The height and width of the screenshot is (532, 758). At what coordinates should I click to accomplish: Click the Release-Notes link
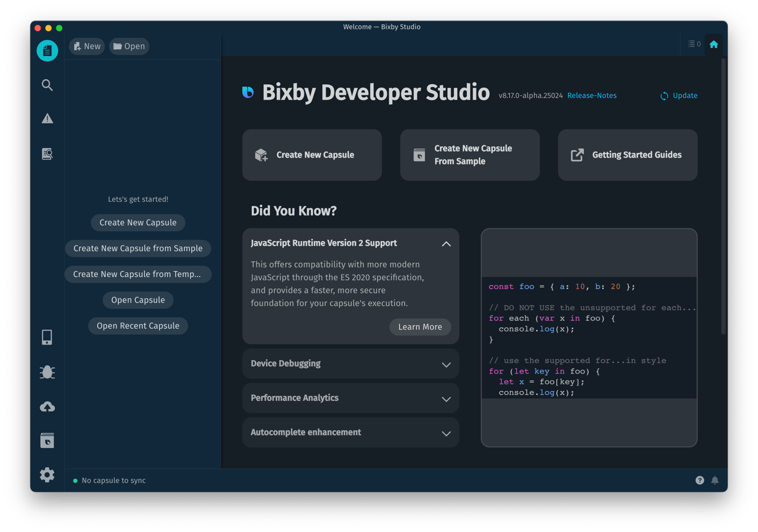[592, 96]
